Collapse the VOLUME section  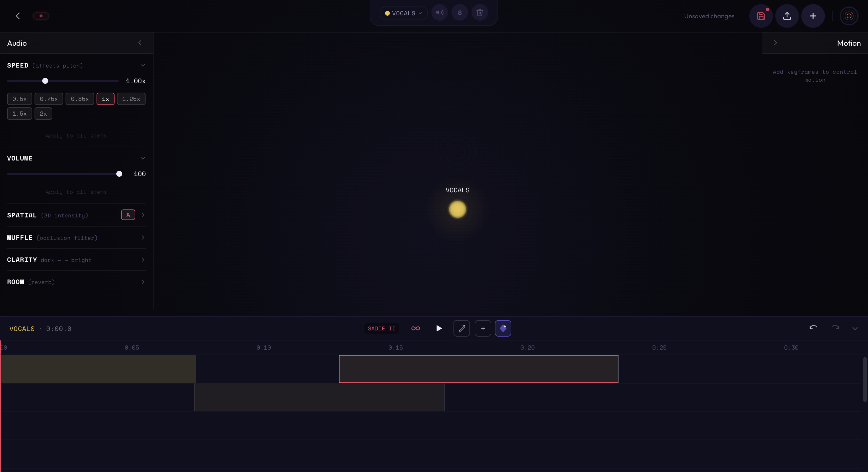(143, 158)
